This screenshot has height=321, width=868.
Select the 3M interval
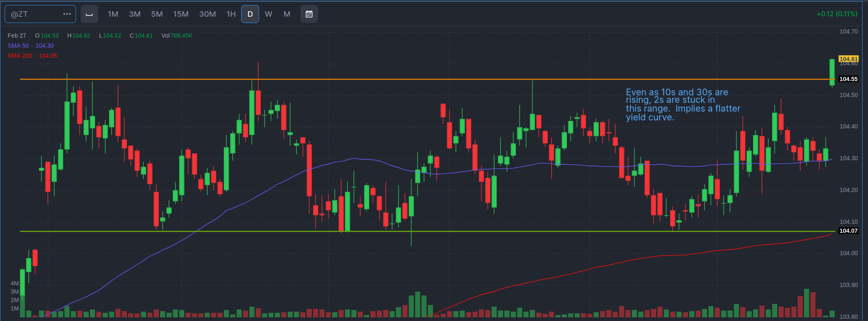tap(135, 14)
